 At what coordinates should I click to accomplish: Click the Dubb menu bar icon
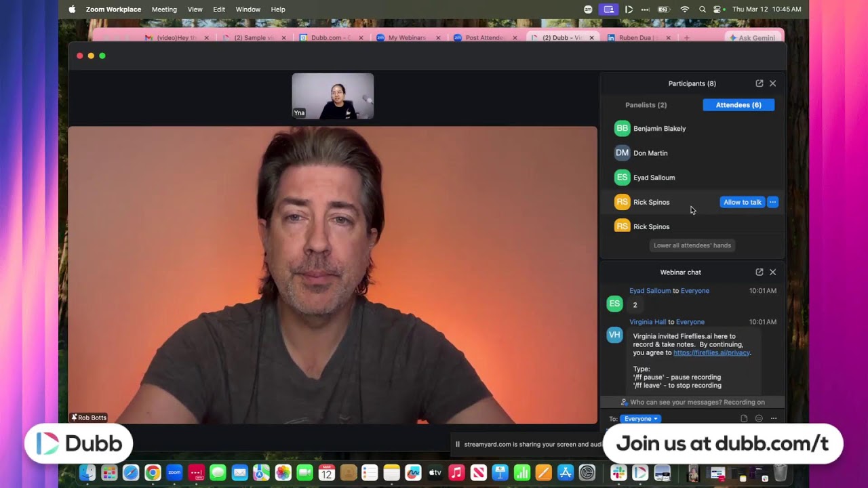click(x=629, y=9)
